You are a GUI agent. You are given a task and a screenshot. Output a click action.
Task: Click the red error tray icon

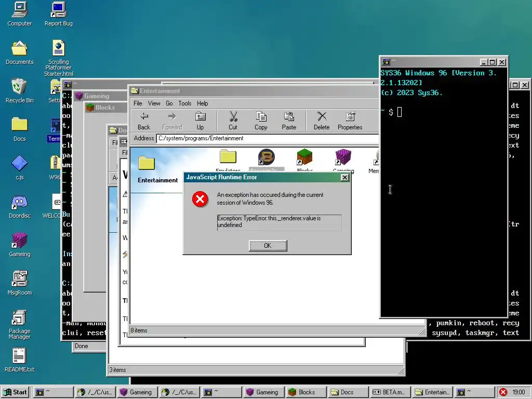tap(503, 392)
